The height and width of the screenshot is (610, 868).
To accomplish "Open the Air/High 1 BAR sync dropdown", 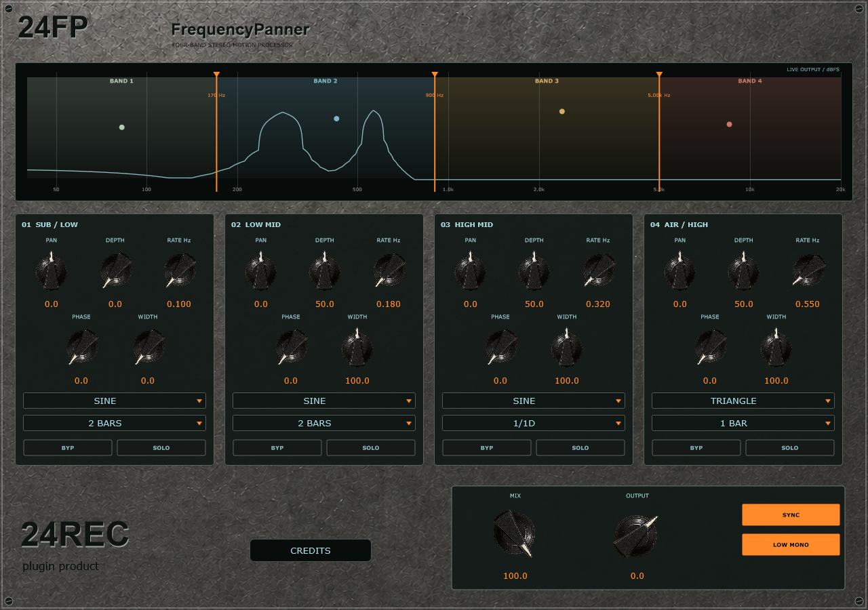I will point(743,423).
